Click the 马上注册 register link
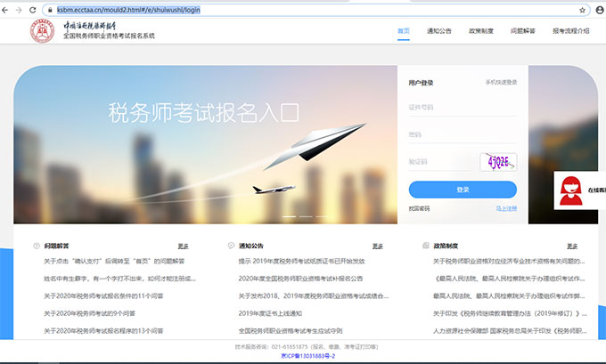Viewport: 606px width, 364px height. point(505,208)
